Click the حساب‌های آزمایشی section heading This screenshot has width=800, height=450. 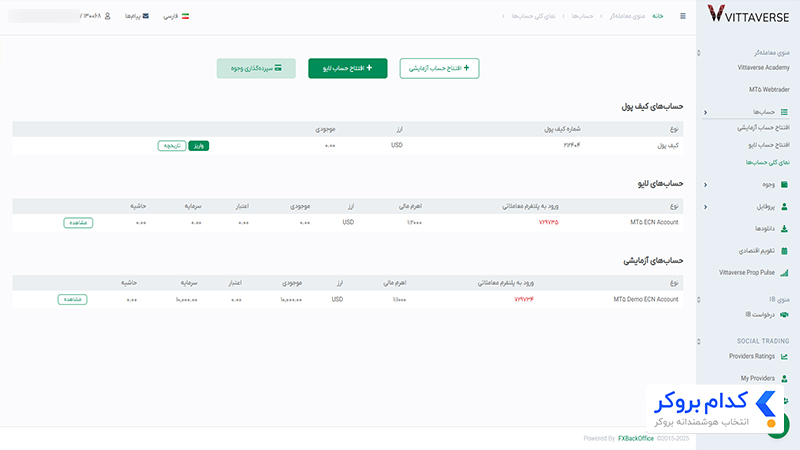pyautogui.click(x=653, y=261)
